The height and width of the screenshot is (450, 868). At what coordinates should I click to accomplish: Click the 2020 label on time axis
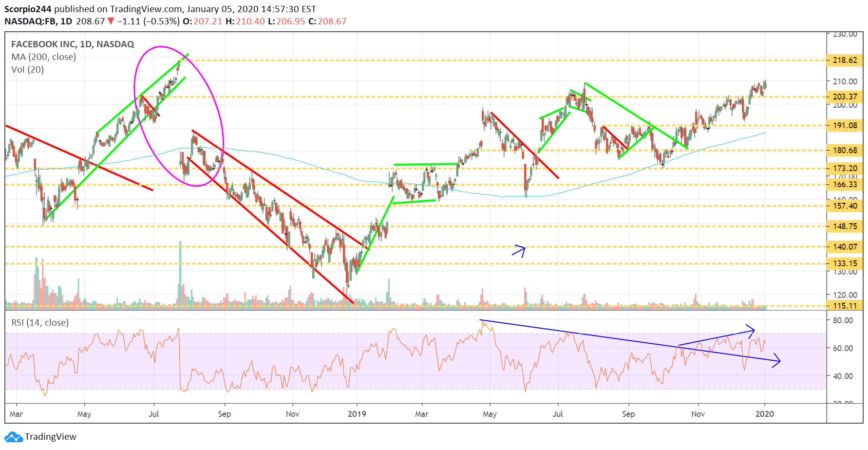[764, 414]
